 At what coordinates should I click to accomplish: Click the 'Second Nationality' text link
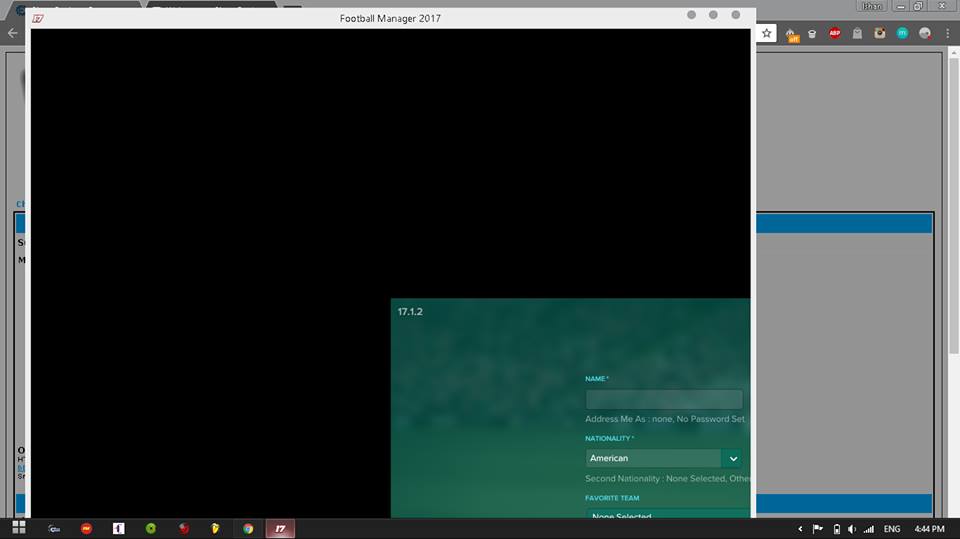tap(666, 479)
